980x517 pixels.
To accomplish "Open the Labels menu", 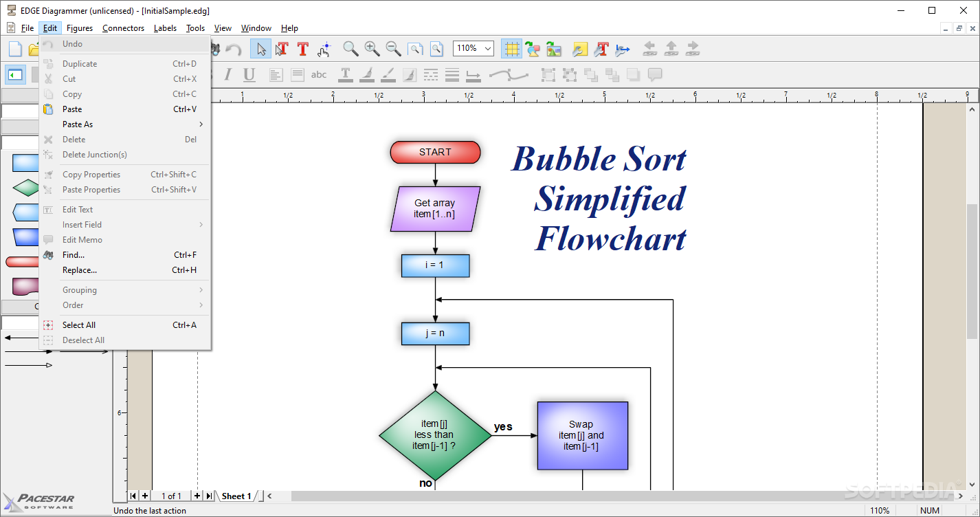I will click(x=165, y=28).
